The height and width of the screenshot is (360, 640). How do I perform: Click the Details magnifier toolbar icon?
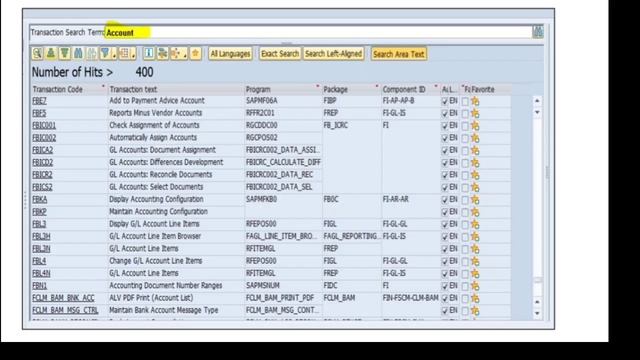tap(37, 53)
